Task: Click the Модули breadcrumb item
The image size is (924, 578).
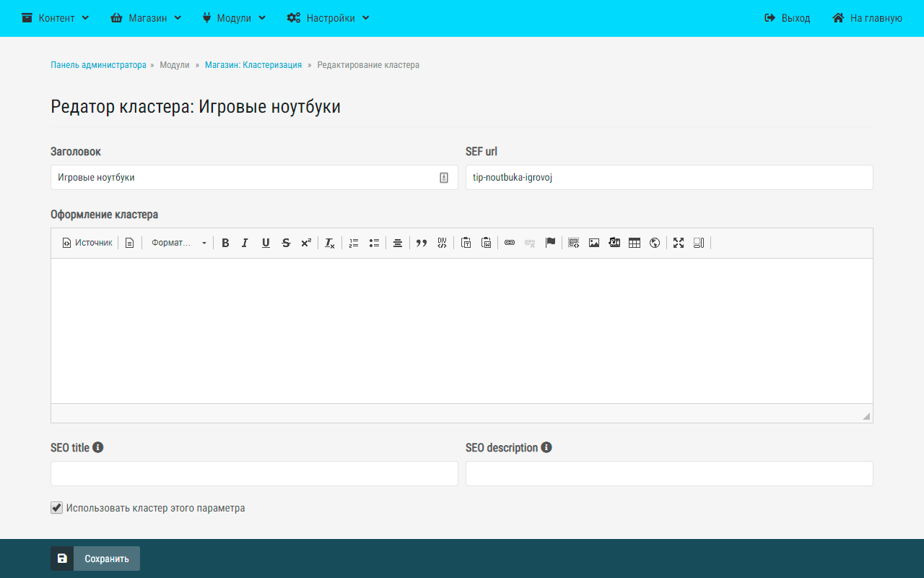Action: pyautogui.click(x=175, y=65)
